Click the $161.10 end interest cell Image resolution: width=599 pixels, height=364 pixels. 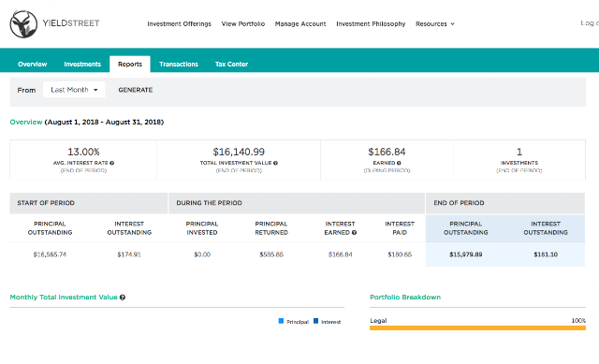click(x=546, y=255)
